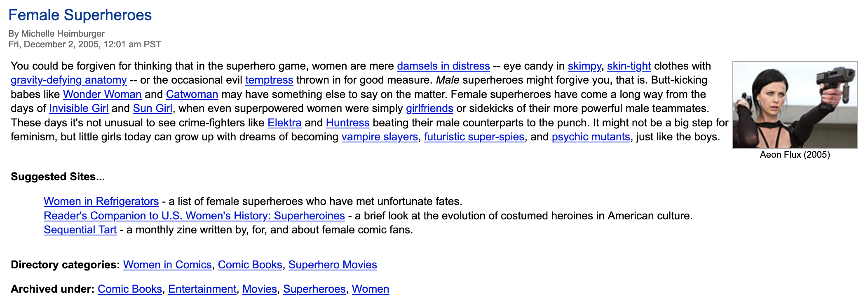Screen dimensions: 868x305
Task: Click the skimpy link
Action: point(584,66)
